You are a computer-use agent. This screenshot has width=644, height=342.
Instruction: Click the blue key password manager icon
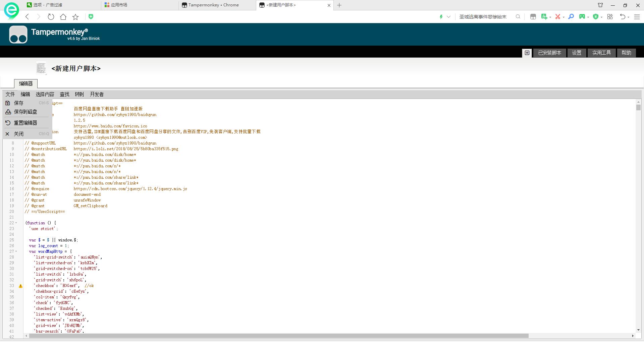tap(571, 17)
